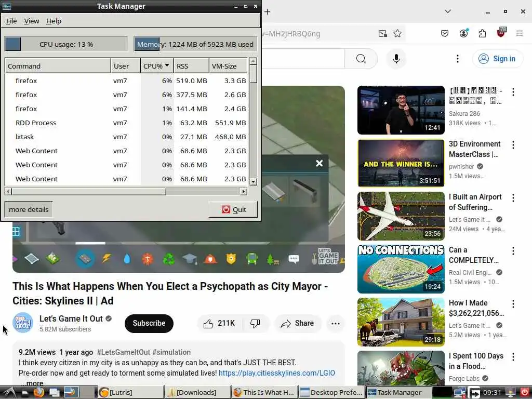
Task: Click the picture-in-picture icon in address bar
Action: point(383,33)
